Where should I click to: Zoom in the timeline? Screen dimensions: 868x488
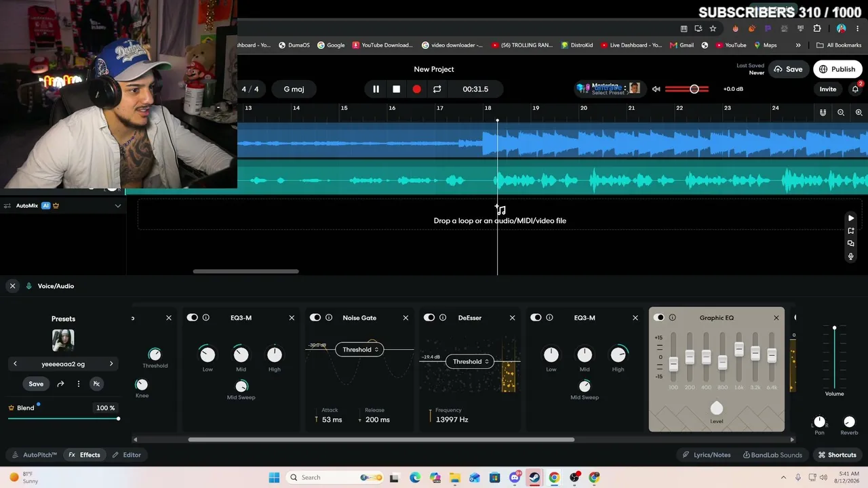tap(859, 113)
